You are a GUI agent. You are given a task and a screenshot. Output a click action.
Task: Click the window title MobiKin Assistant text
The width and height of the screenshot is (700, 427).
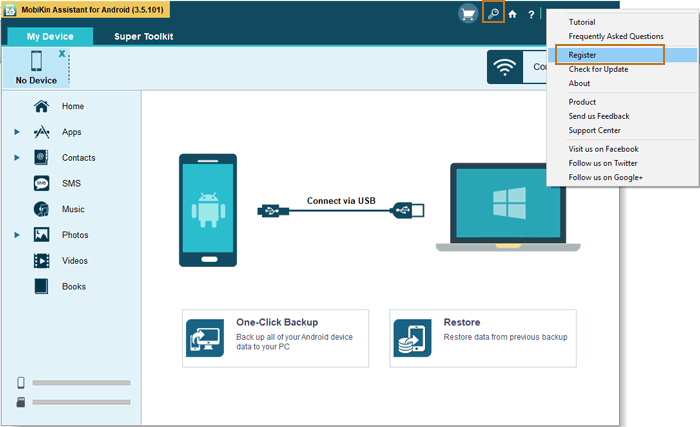92,9
